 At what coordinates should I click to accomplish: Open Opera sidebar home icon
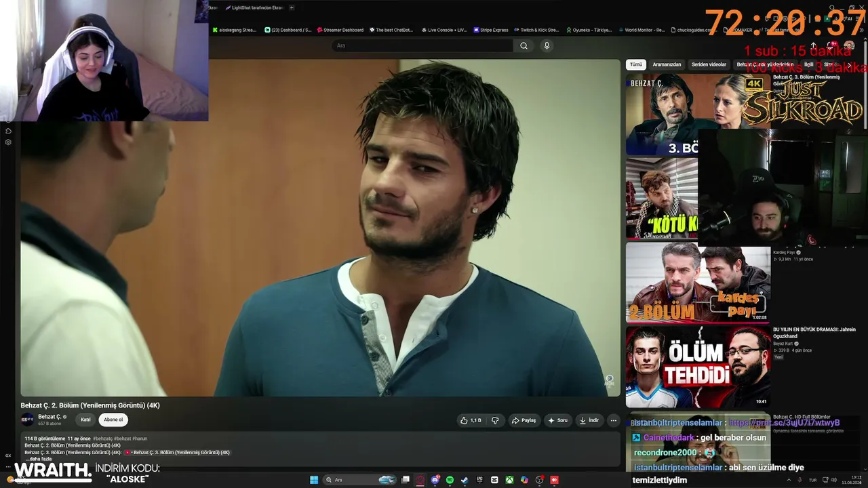8,131
